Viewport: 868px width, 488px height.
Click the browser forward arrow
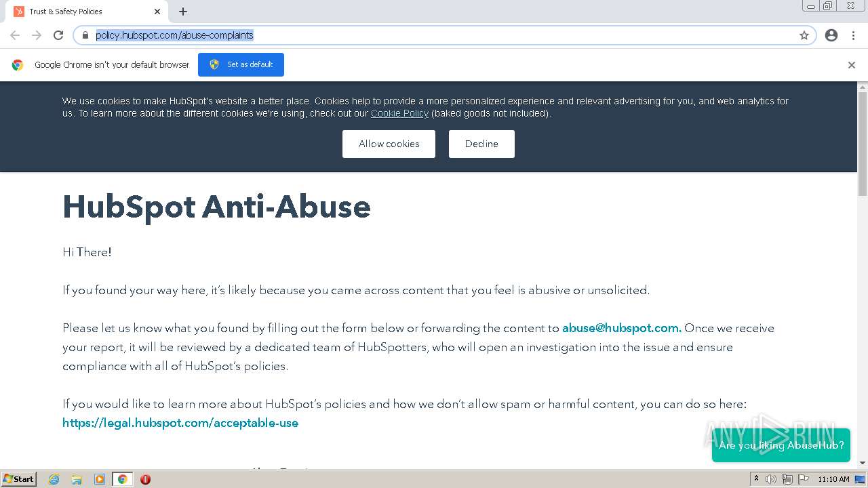pos(37,35)
